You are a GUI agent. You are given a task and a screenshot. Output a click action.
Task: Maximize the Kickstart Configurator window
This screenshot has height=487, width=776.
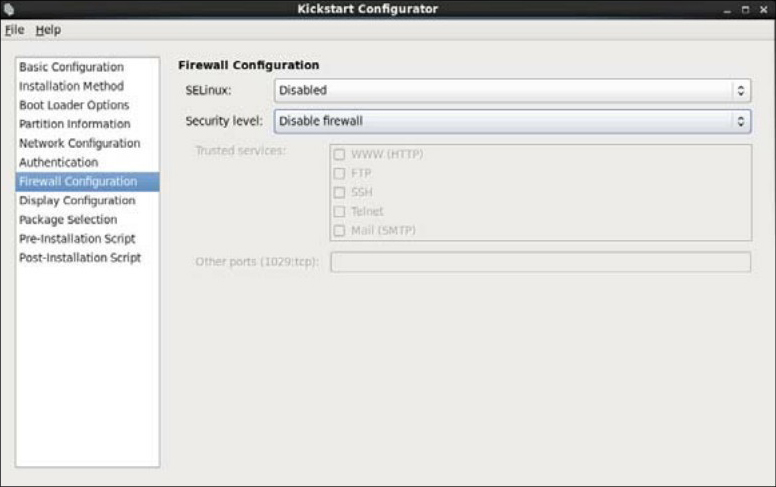point(745,9)
